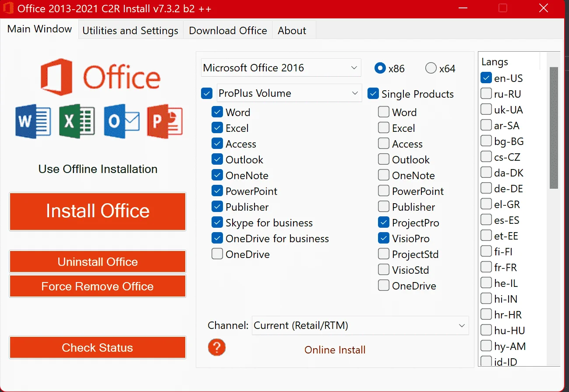Click the Langs list scrollbar thumb
Image resolution: width=569 pixels, height=392 pixels.
coord(554,128)
